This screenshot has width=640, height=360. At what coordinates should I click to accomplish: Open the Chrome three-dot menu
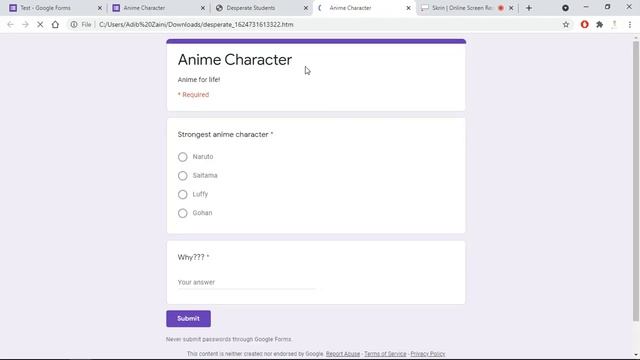pos(630,24)
